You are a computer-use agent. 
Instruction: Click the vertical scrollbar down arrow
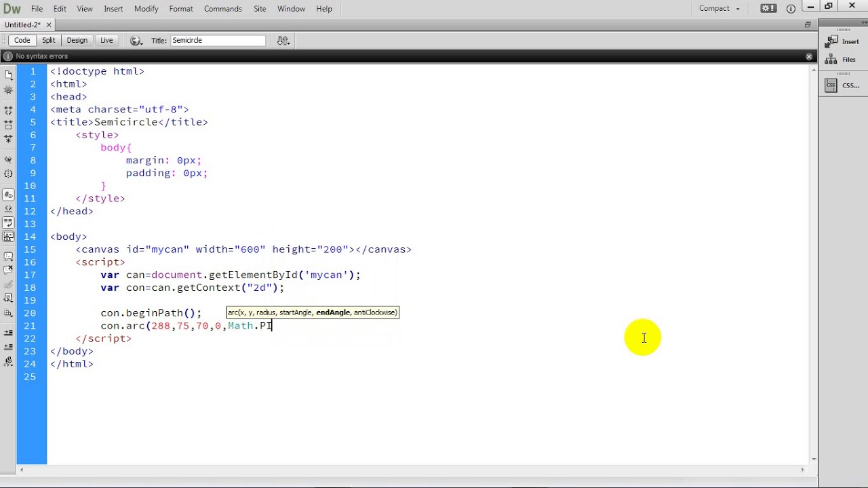pos(814,460)
